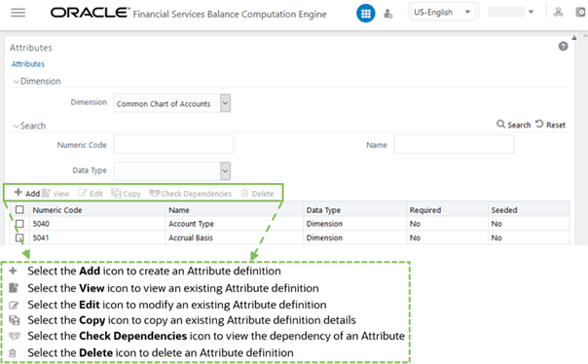Click the Data Type column header
Image resolution: width=588 pixels, height=364 pixels.
tap(323, 210)
